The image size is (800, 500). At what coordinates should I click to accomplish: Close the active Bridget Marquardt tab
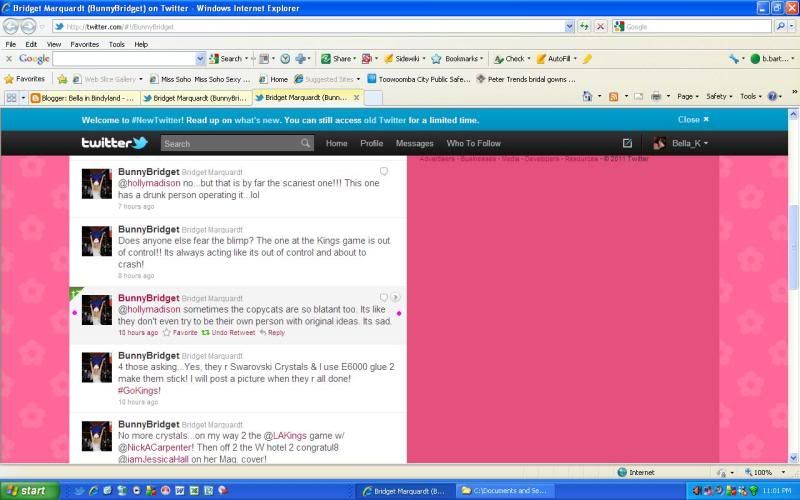(x=357, y=97)
